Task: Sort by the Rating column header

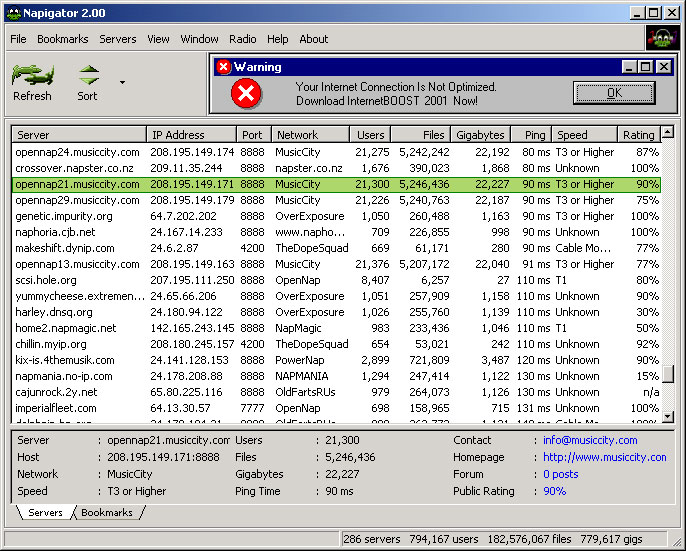Action: coord(639,135)
